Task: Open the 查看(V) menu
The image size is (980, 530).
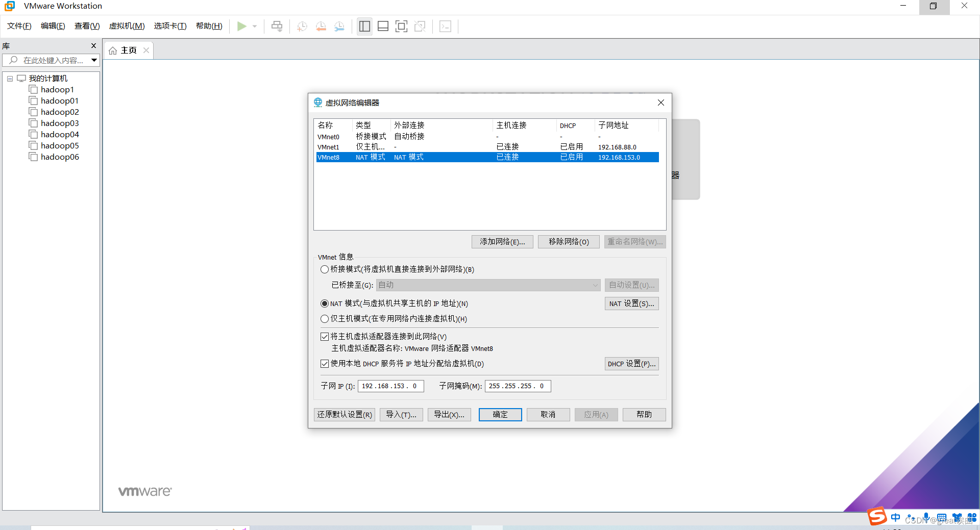Action: click(x=87, y=26)
